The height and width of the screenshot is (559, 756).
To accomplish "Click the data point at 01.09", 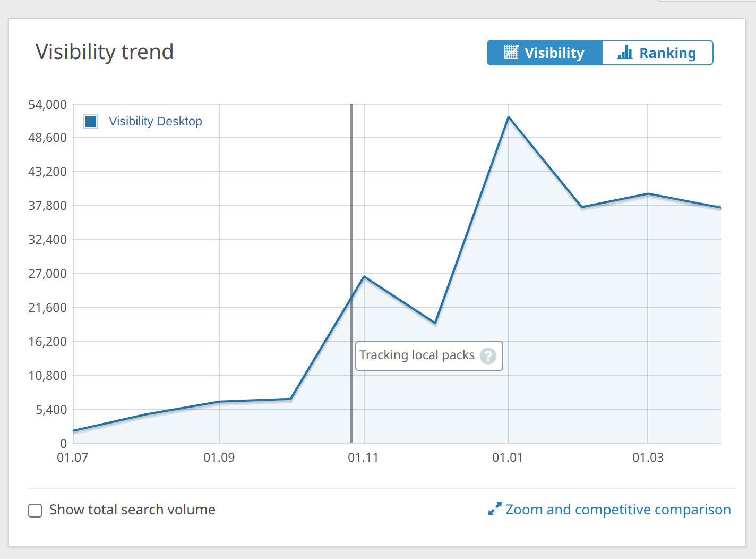I will point(220,402).
